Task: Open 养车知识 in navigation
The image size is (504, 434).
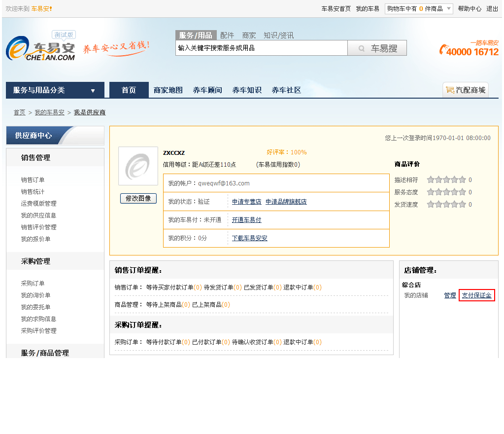Action: [247, 90]
